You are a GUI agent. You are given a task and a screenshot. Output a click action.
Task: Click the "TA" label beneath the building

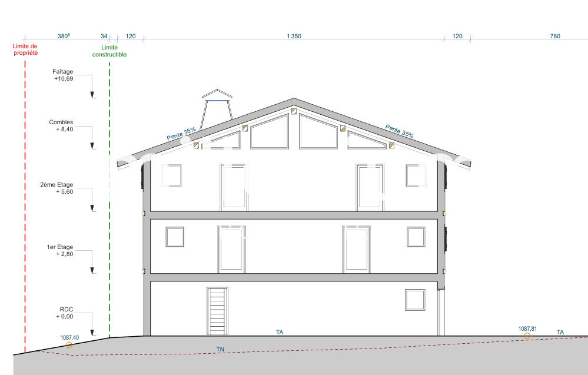coord(280,333)
